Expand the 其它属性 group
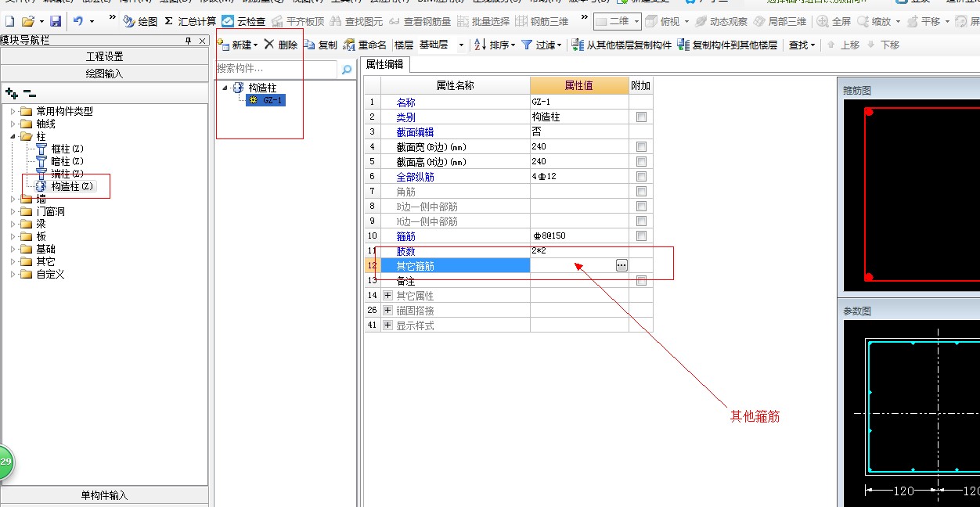The height and width of the screenshot is (507, 980). 387,296
